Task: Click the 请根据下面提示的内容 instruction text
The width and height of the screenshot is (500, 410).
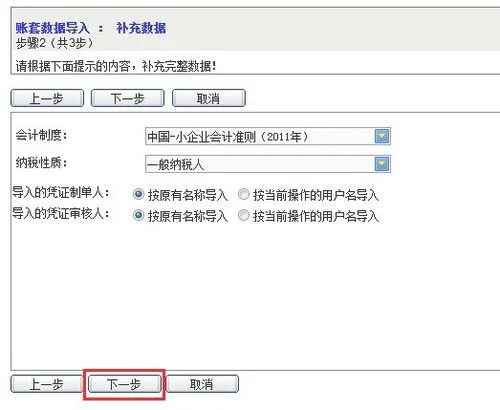Action: click(x=116, y=66)
